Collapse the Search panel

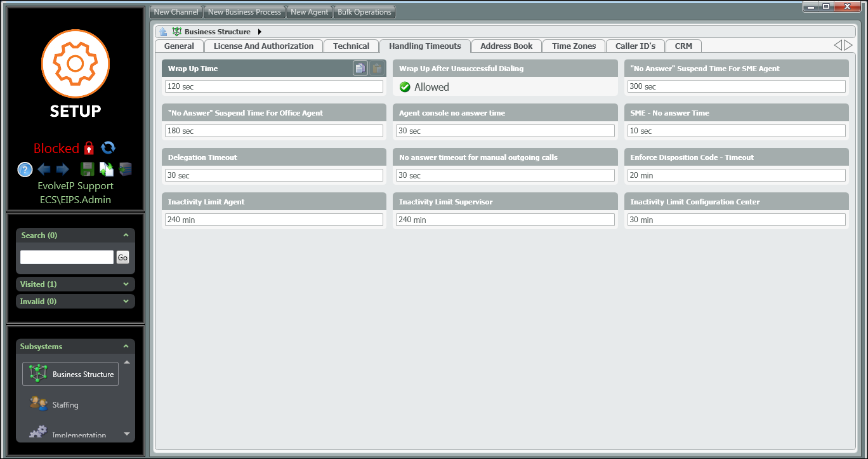point(126,236)
